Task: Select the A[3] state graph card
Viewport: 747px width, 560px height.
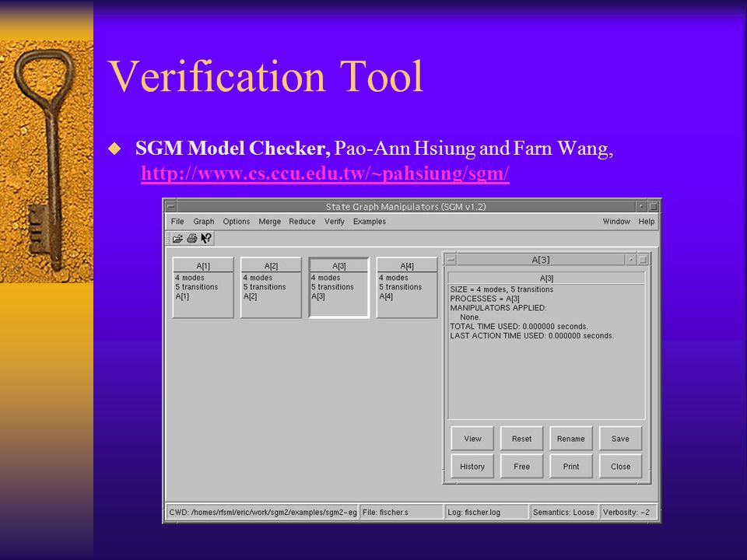Action: (338, 288)
